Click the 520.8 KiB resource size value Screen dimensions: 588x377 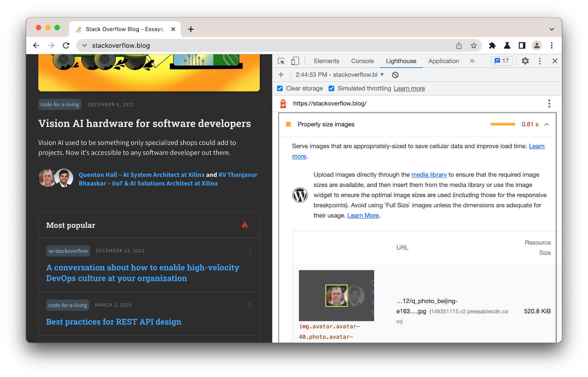(537, 311)
